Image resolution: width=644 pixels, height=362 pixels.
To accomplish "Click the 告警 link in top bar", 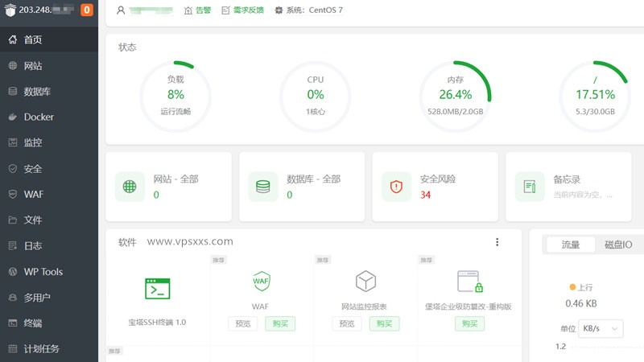I will tap(203, 10).
